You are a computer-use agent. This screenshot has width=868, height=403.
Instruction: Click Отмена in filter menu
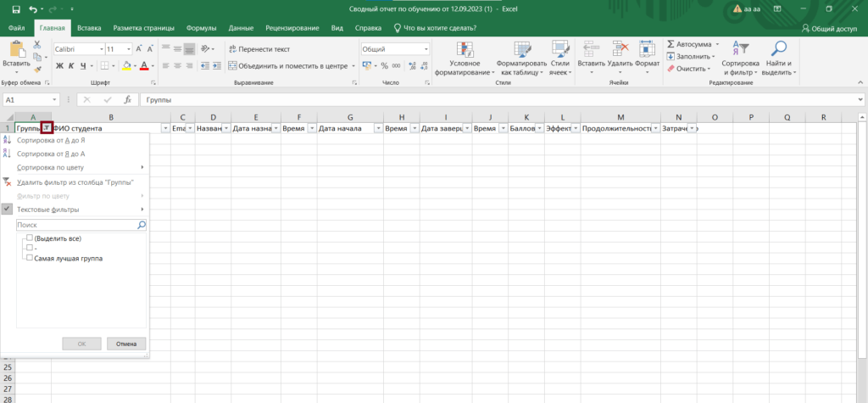coord(126,344)
